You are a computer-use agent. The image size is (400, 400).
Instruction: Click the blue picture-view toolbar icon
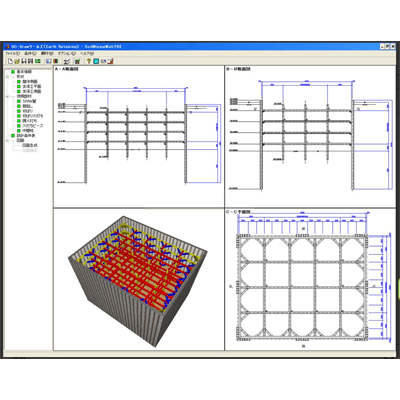point(49,61)
